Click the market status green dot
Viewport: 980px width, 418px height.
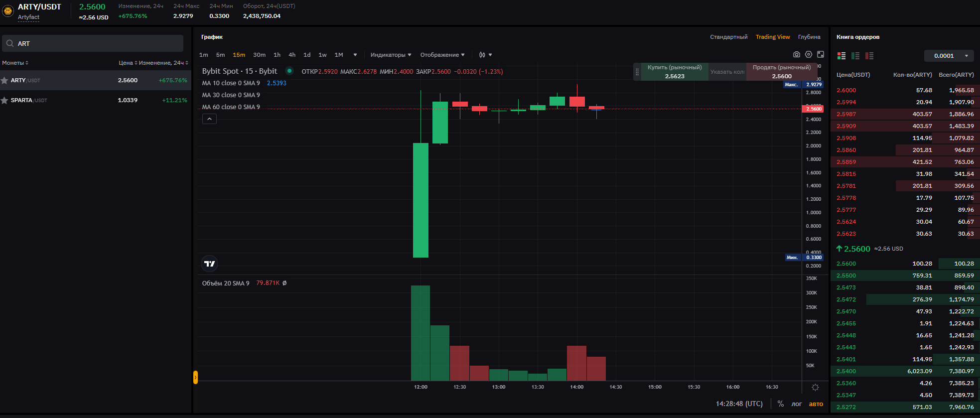[x=289, y=71]
